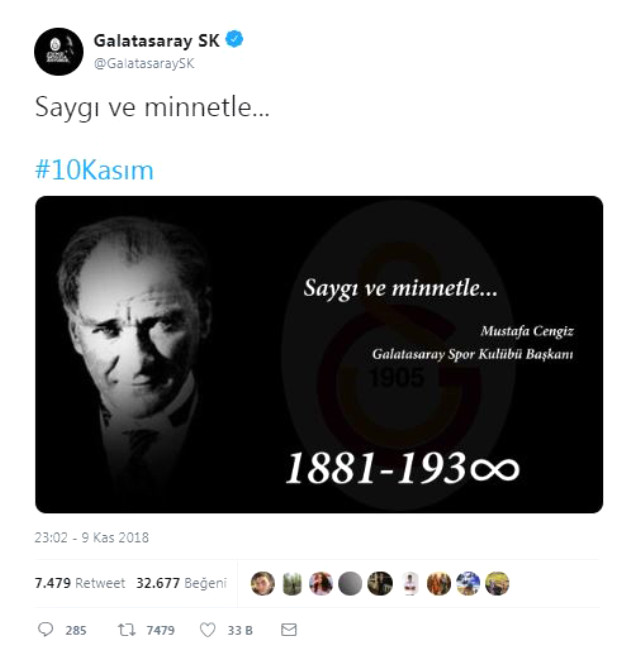Like the tweet with heart icon
Image resolution: width=640 pixels, height=664 pixels.
coord(208,630)
